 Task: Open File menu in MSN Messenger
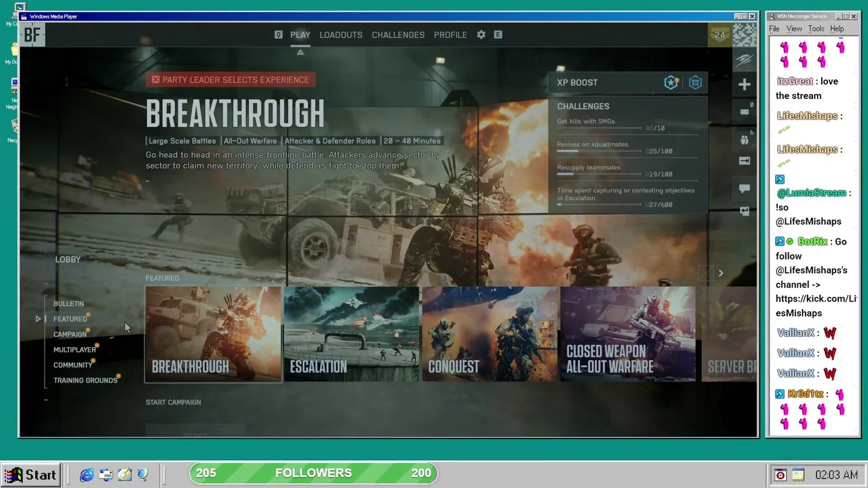pyautogui.click(x=774, y=29)
